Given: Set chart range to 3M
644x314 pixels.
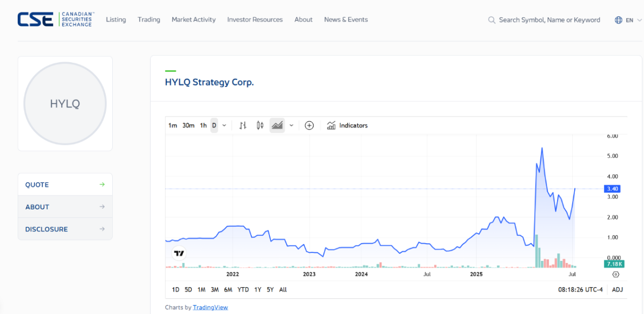Looking at the screenshot, I should click(x=215, y=290).
